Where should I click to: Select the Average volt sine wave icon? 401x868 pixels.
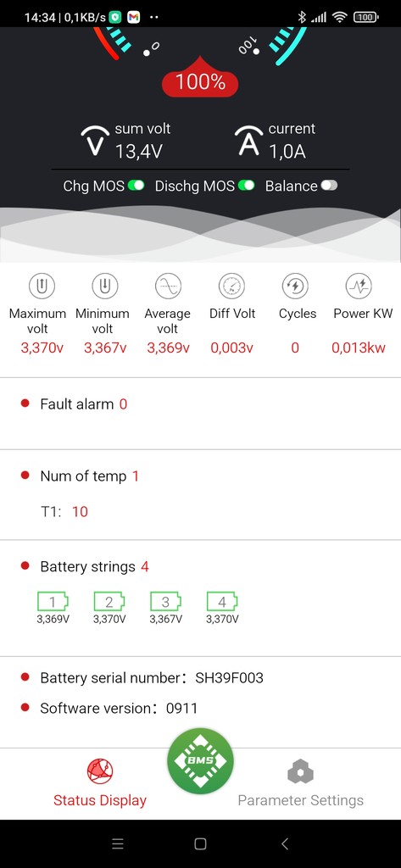[x=169, y=286]
